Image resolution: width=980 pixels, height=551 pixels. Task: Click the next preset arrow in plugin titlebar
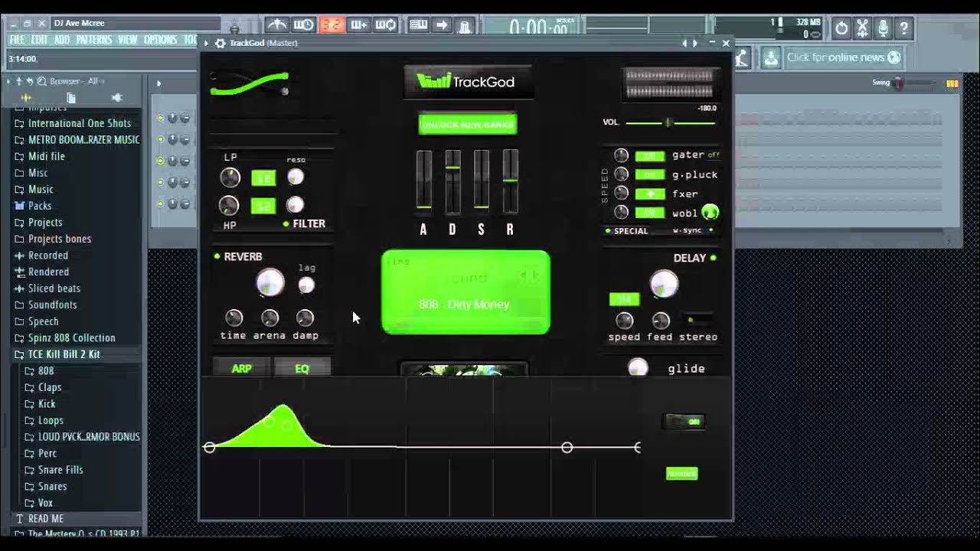(695, 44)
